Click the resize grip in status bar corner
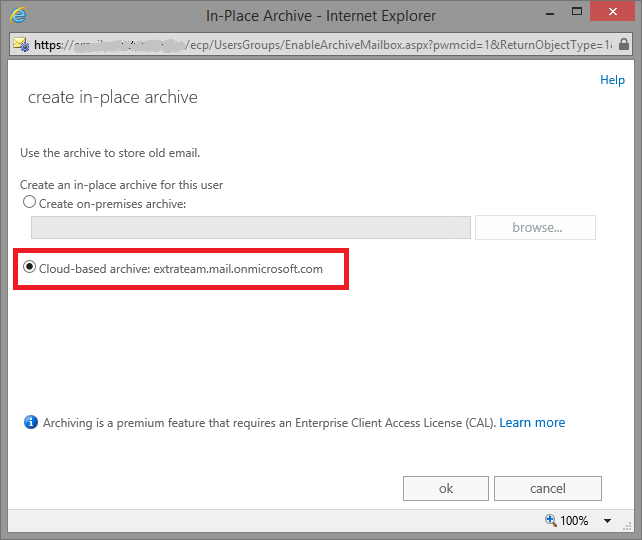 (631, 530)
